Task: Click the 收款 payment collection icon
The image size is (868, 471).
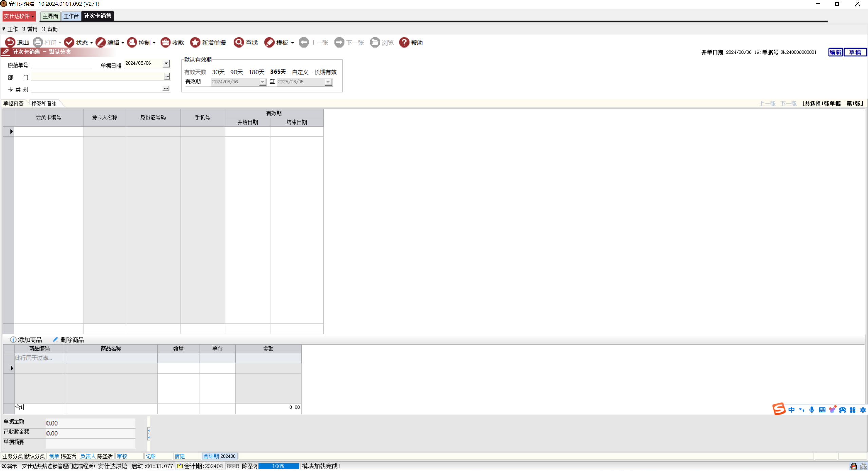Action: 165,42
